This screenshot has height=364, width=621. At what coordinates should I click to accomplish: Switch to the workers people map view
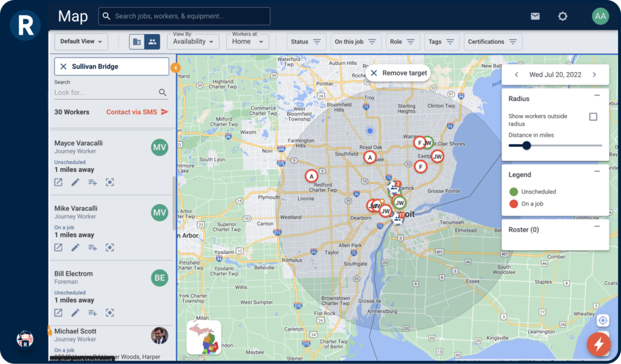[x=152, y=42]
